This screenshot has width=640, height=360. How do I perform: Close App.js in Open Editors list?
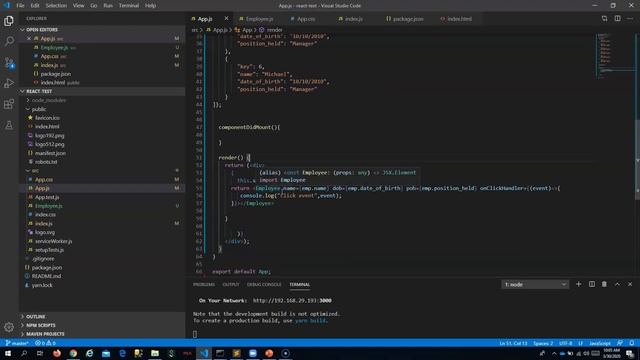[29, 38]
